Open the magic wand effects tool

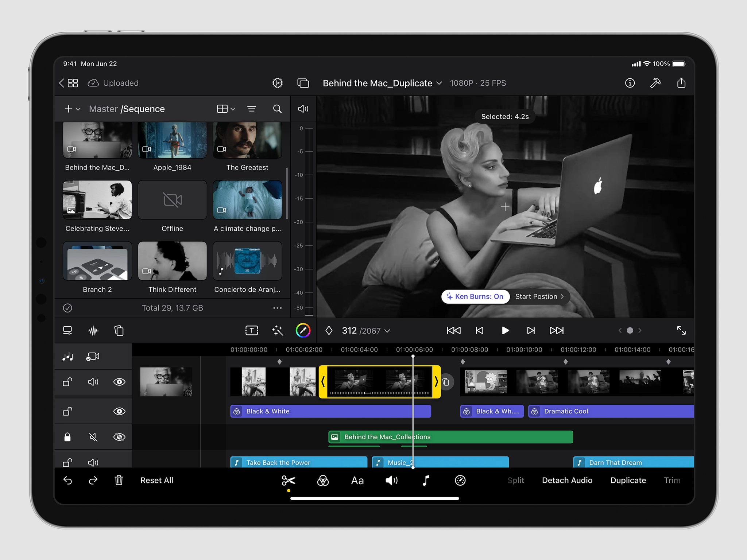[278, 331]
